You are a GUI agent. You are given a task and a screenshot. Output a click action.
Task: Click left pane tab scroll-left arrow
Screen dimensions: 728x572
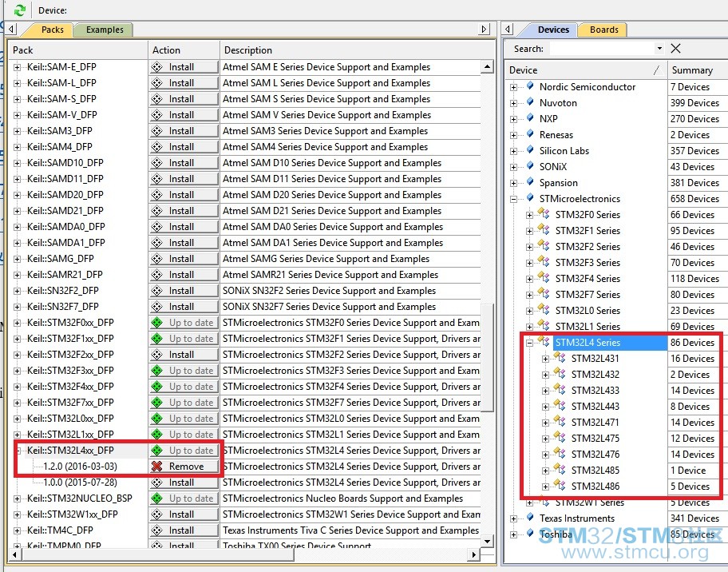click(x=12, y=30)
